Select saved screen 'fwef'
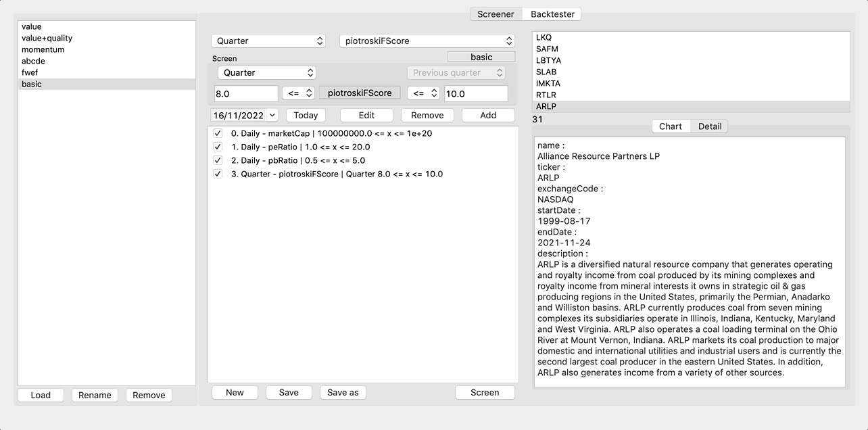 click(107, 72)
